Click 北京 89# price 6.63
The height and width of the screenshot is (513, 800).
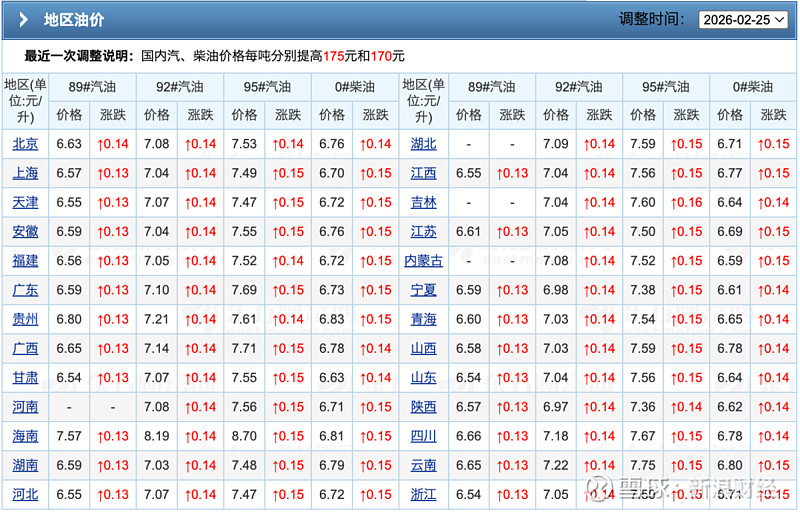69,144
